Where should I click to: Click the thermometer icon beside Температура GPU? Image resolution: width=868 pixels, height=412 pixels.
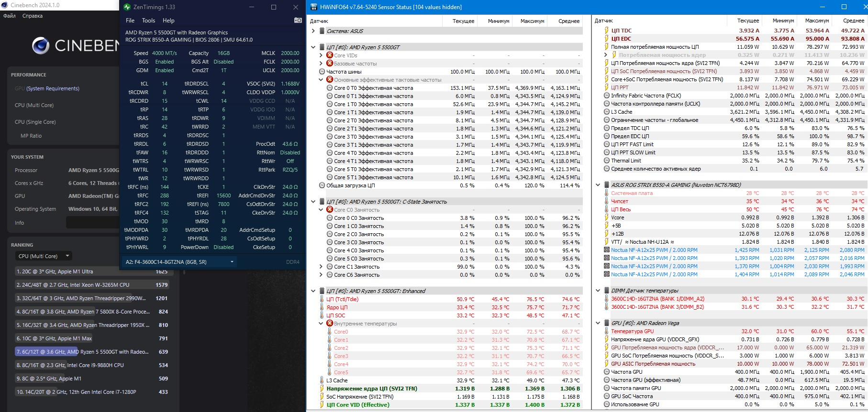coord(607,331)
